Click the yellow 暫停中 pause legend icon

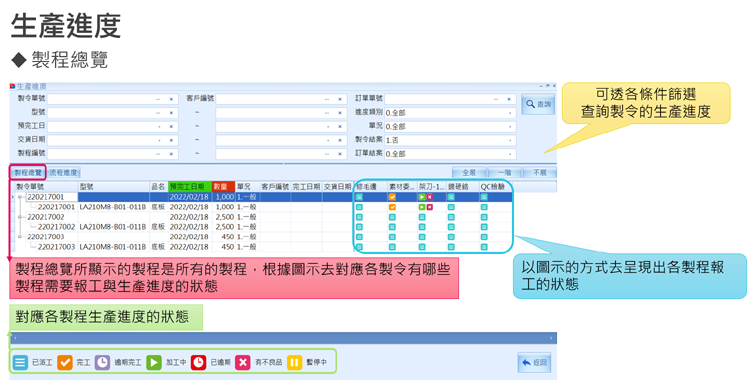click(294, 362)
